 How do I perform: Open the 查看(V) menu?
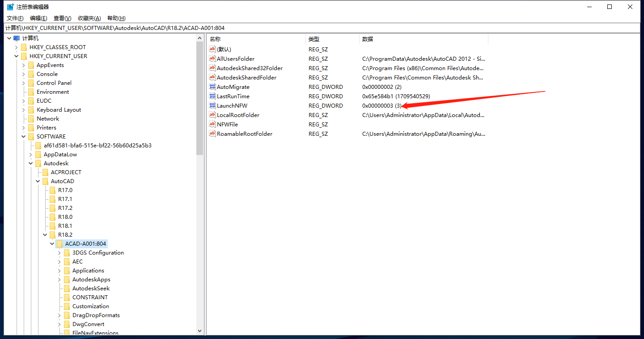tap(62, 18)
